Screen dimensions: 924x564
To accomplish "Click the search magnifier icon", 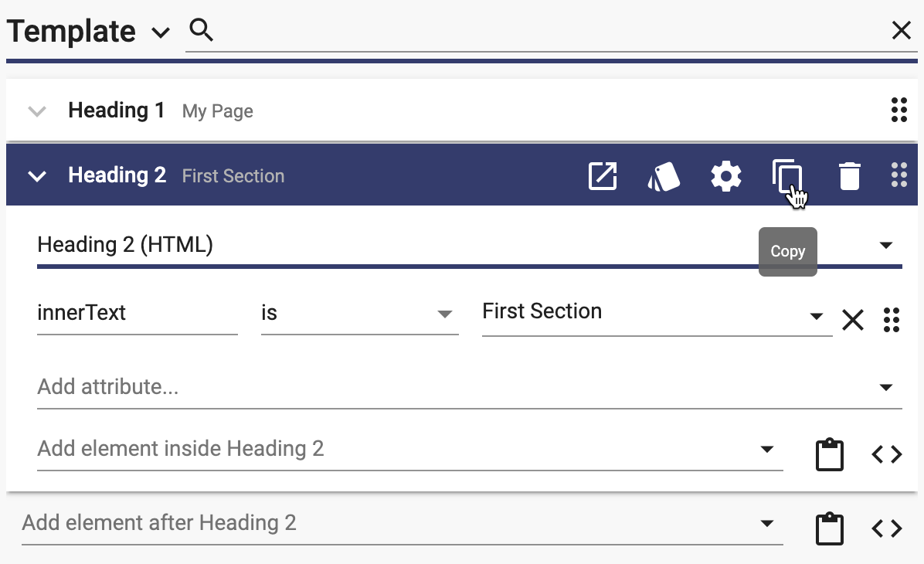I will click(x=202, y=29).
